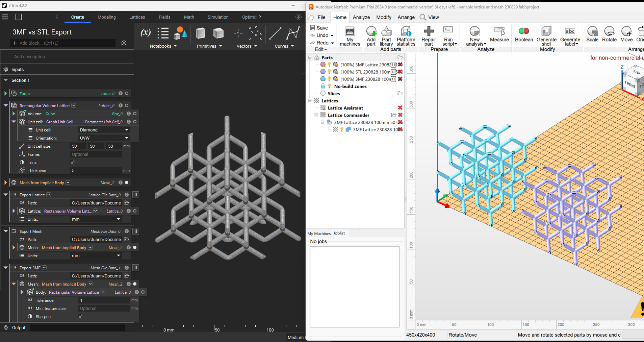Open the Unit cell Diamond dropdown
Viewport: 644px width, 342px height.
click(x=104, y=130)
